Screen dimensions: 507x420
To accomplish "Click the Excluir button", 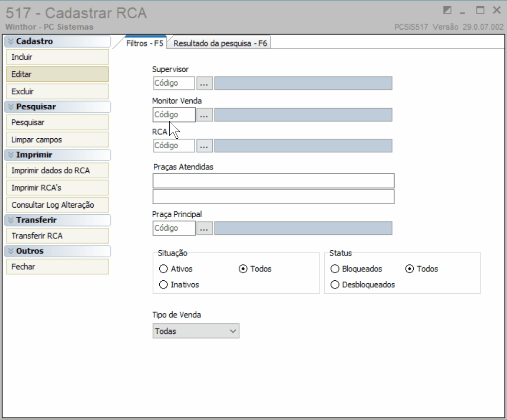I will tap(57, 91).
